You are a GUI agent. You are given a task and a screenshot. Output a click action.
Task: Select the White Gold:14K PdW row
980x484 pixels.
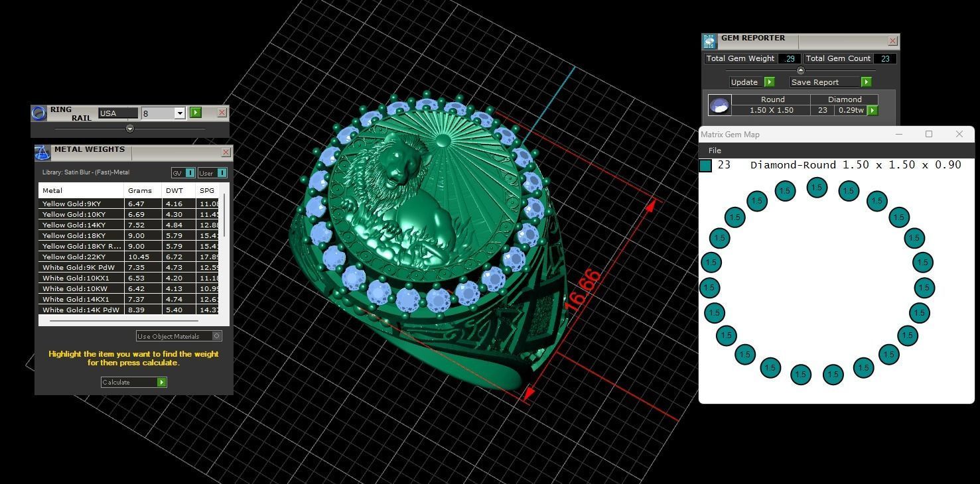[129, 310]
